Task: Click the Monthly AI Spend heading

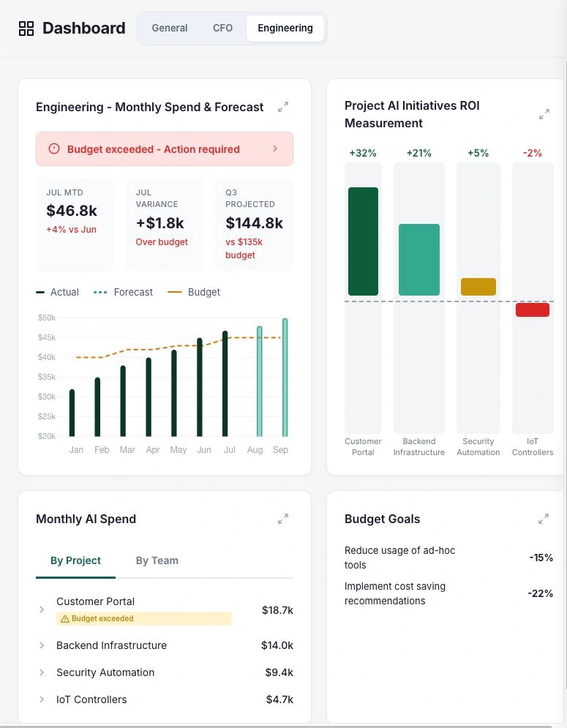Action: (x=86, y=519)
